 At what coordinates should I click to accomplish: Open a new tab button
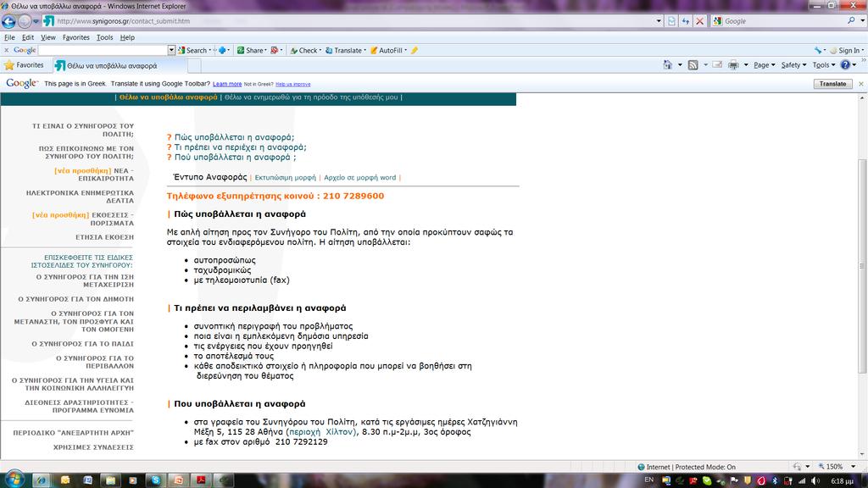pyautogui.click(x=194, y=65)
